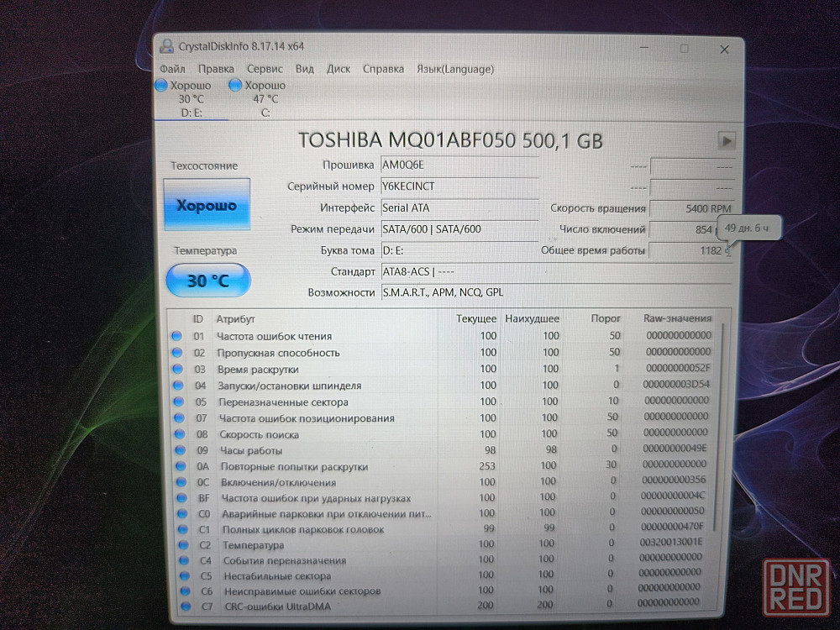
Task: Click the Raw-значения column header
Action: click(x=677, y=318)
